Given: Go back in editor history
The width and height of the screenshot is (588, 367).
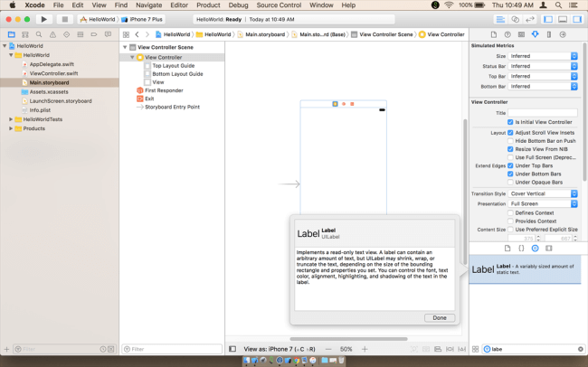Looking at the screenshot, I should (138, 34).
